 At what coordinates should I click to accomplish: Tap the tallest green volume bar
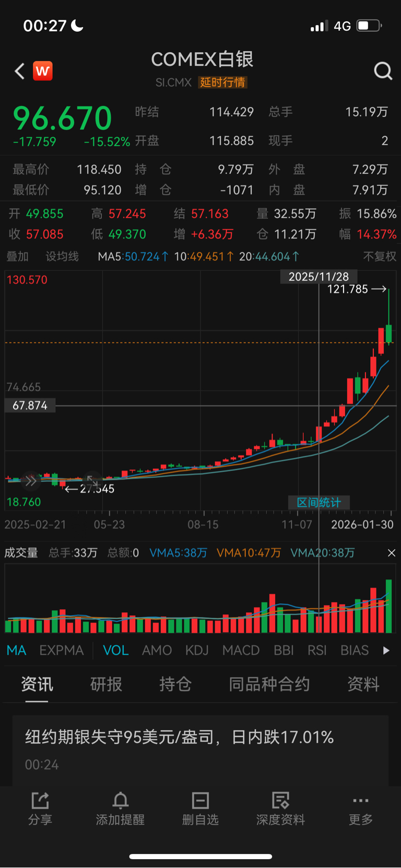tap(388, 606)
